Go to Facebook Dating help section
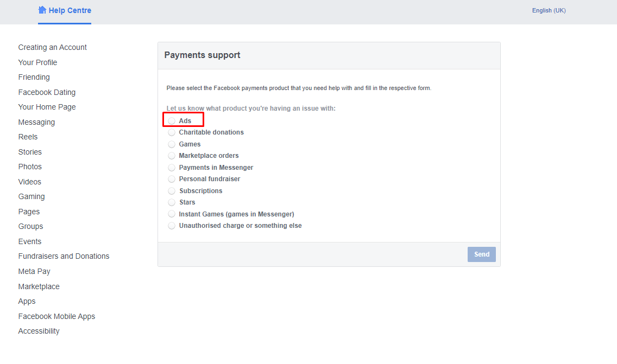 coord(47,92)
